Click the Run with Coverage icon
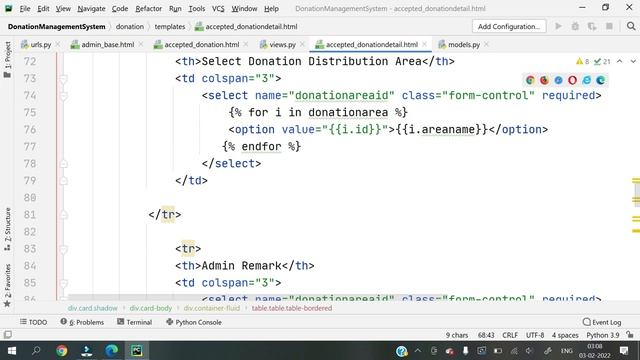 click(592, 26)
